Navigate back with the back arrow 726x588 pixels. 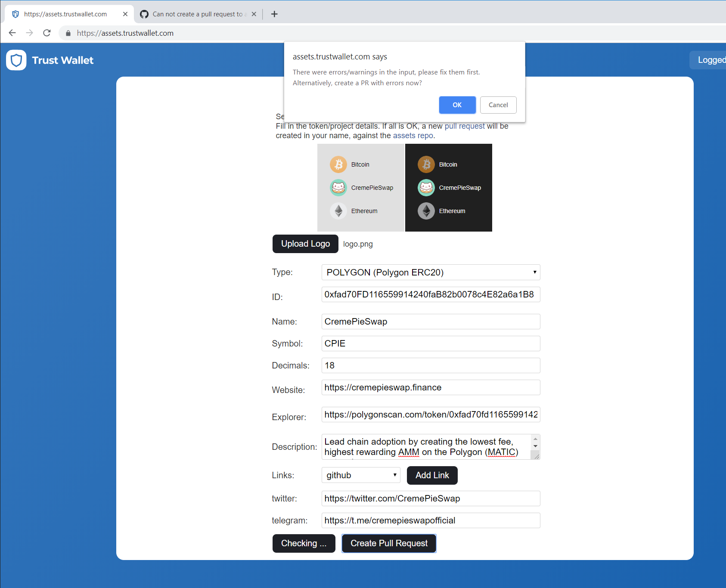(12, 33)
